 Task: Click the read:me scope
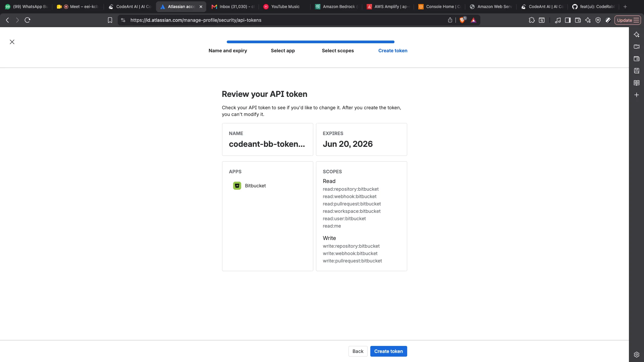[332, 226]
